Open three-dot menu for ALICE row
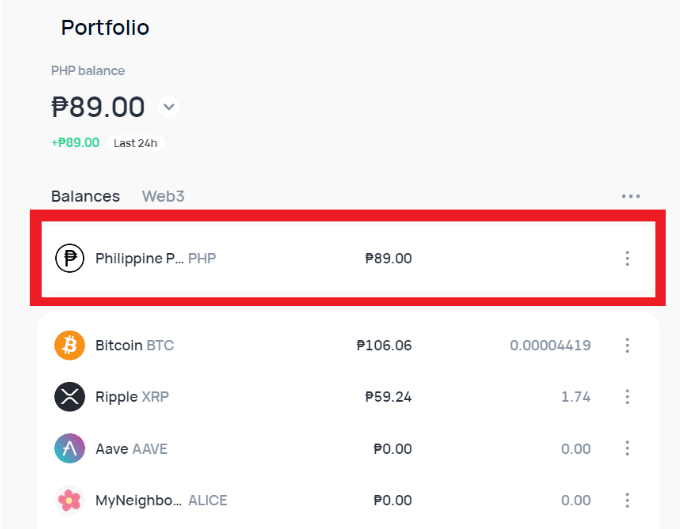This screenshot has width=680, height=529. 627,500
